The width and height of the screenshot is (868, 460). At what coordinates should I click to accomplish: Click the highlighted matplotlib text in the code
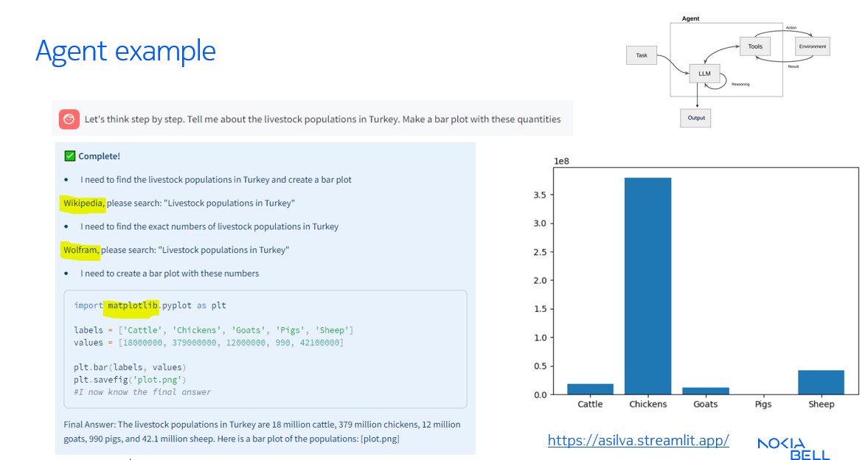pos(131,305)
